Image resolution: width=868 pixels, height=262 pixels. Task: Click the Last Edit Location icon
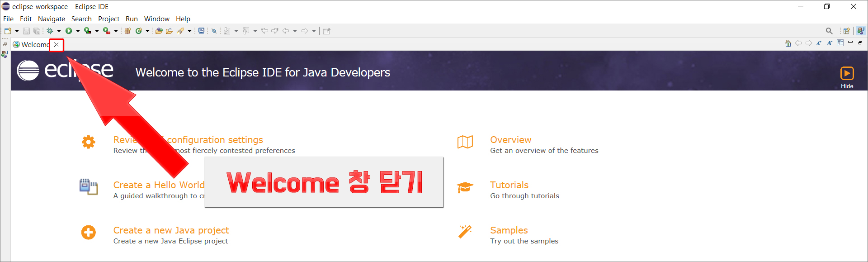point(264,31)
